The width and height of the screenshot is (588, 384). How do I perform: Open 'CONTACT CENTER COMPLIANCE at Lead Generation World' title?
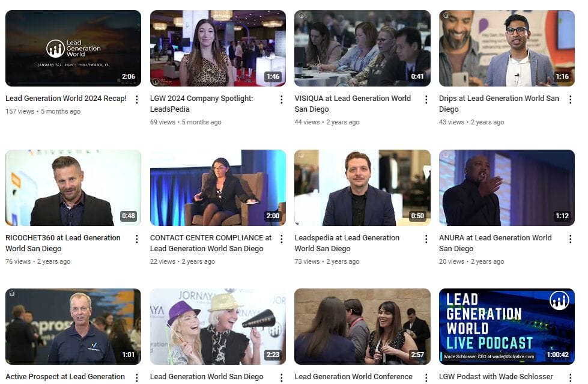pyautogui.click(x=211, y=243)
